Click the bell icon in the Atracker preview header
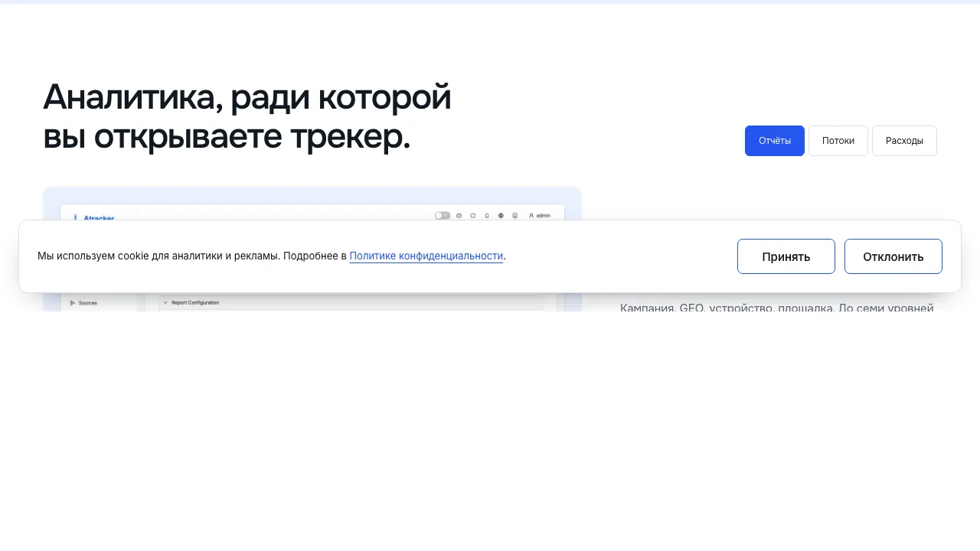Viewport: 980px width, 551px height. click(487, 216)
